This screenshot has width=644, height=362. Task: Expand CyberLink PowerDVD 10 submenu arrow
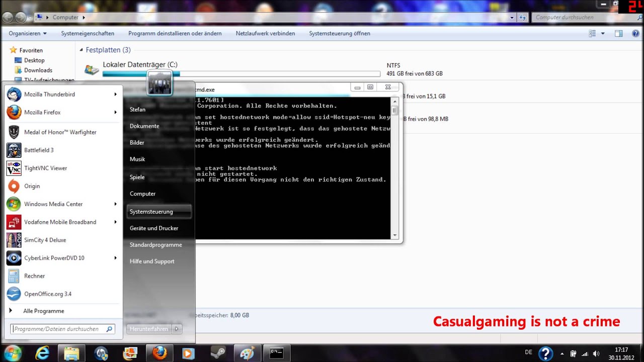tap(115, 258)
